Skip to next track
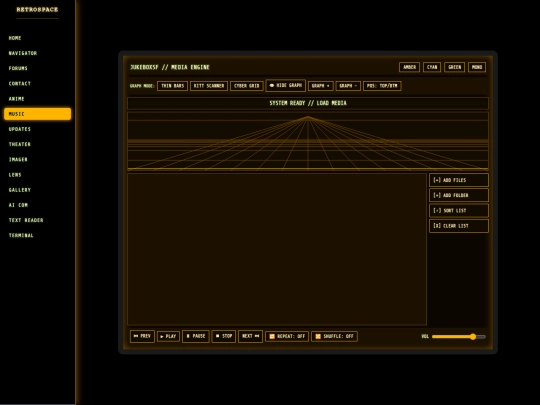Image resolution: width=540 pixels, height=405 pixels. 250,336
